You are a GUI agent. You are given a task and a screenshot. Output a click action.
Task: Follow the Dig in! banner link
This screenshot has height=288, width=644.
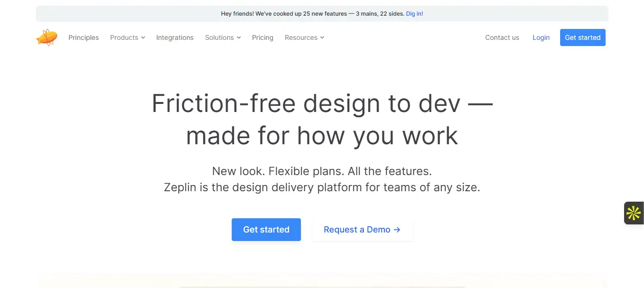tap(414, 14)
